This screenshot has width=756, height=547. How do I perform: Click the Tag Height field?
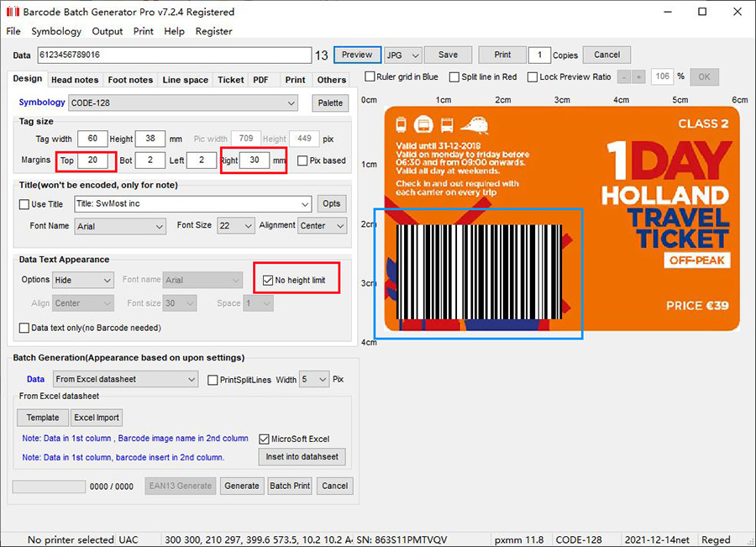[x=150, y=139]
